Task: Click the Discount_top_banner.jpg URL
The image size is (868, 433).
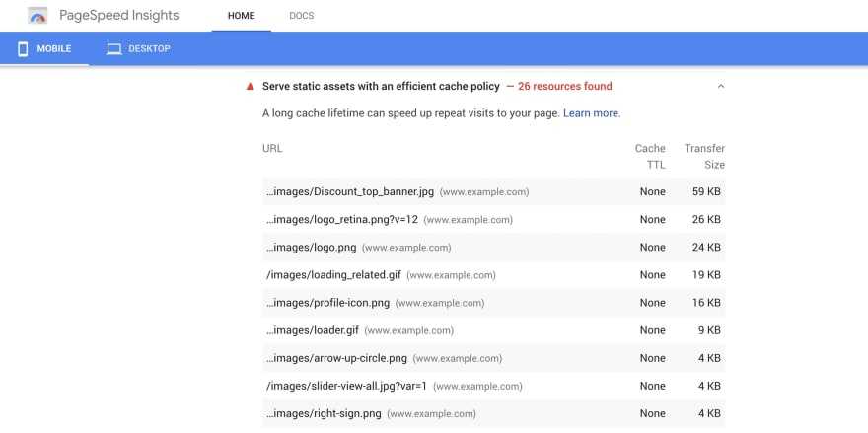Action: tap(349, 192)
